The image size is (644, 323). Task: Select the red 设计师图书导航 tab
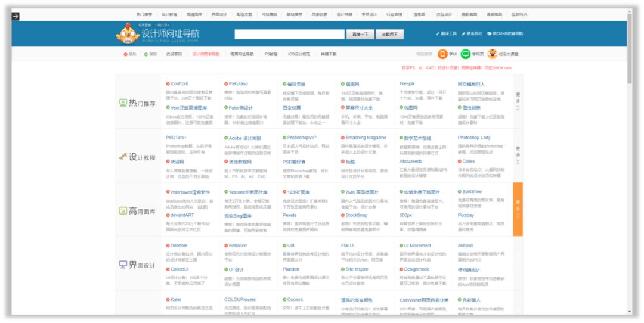[206, 54]
